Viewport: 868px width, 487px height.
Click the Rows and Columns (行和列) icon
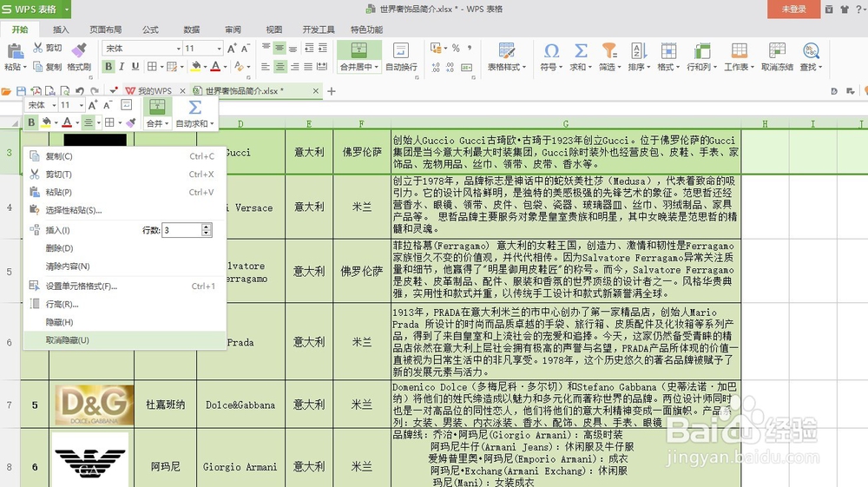click(x=702, y=50)
